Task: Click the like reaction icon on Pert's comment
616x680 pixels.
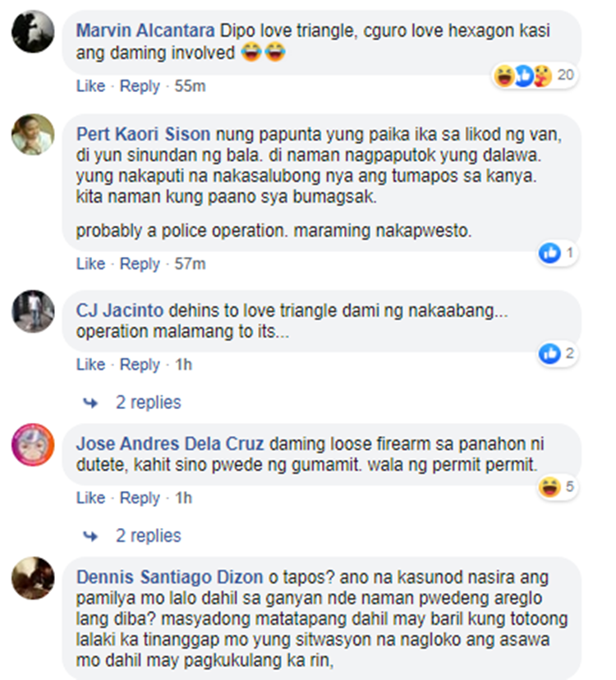Action: click(549, 253)
